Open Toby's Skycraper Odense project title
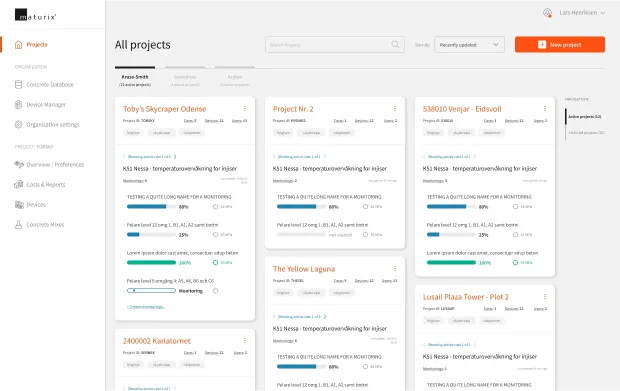Screen dimensions: 620x391 click(x=164, y=109)
